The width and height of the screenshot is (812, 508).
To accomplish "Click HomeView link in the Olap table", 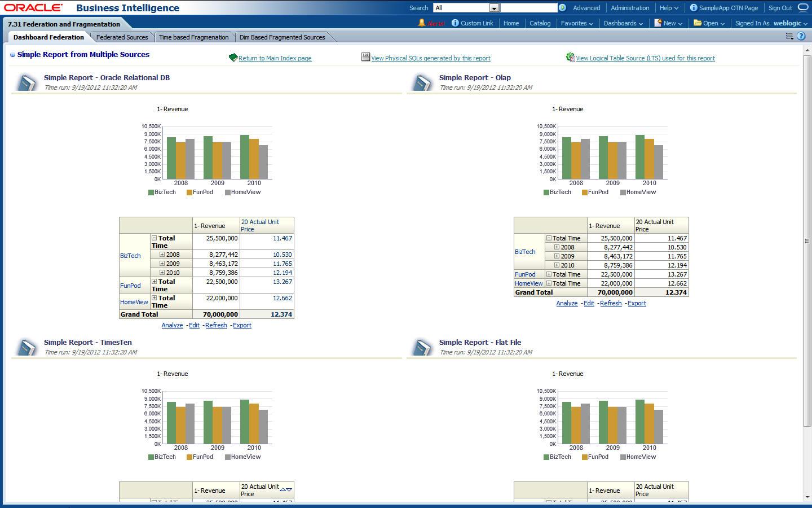I will click(x=528, y=283).
